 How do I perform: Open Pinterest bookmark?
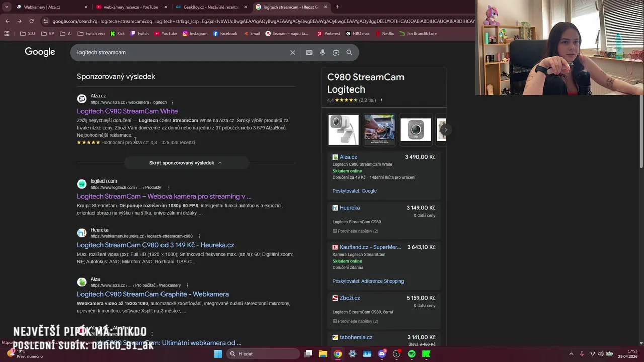tap(329, 34)
